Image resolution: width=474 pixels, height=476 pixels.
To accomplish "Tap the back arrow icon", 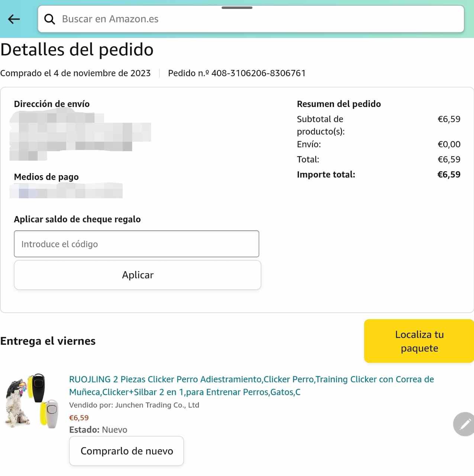I will tap(14, 19).
